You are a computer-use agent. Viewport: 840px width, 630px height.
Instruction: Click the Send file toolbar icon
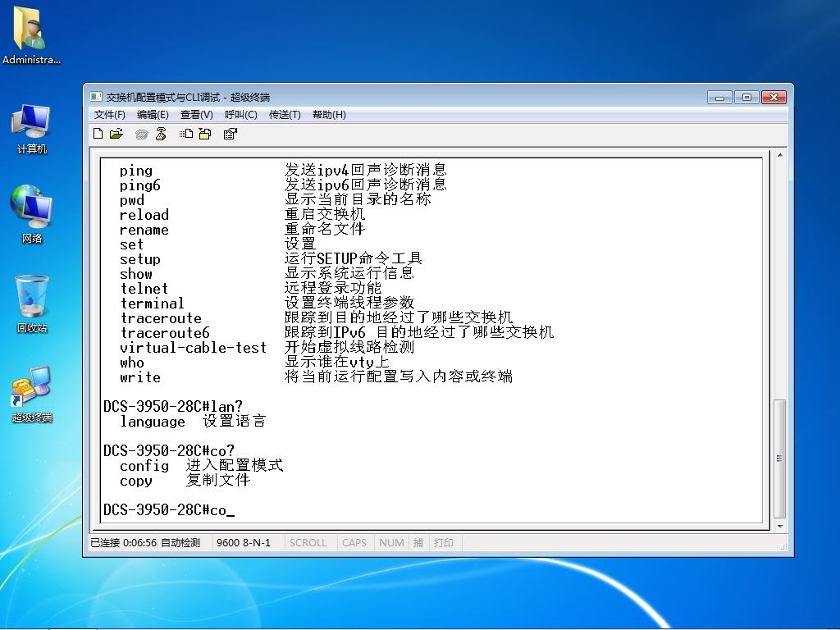tap(186, 134)
